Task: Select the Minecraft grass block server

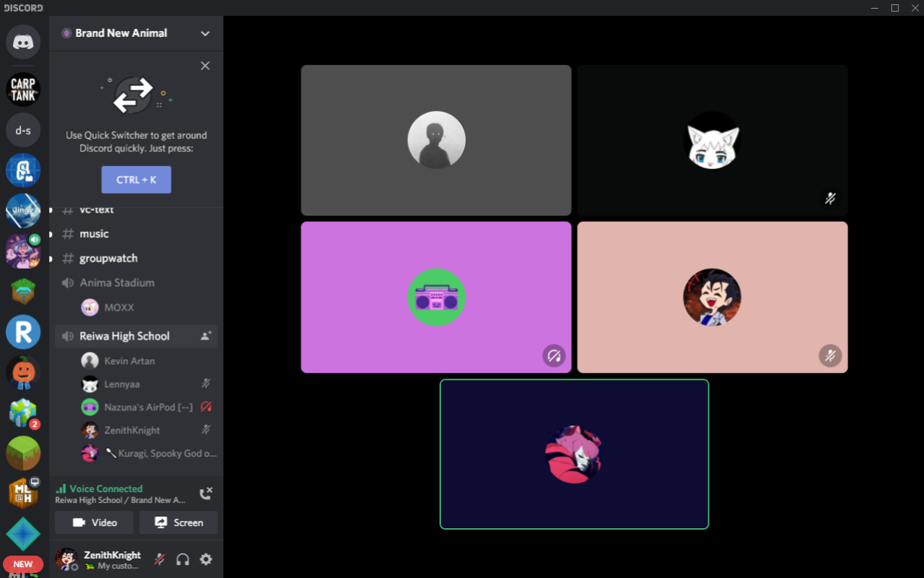Action: pyautogui.click(x=22, y=453)
